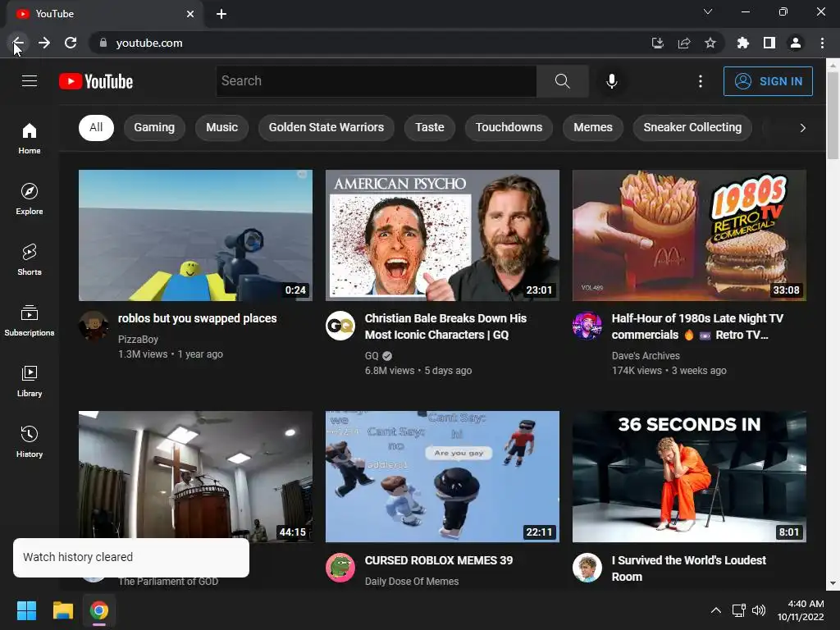Go to Home in sidebar
The image size is (840, 630).
tap(30, 138)
